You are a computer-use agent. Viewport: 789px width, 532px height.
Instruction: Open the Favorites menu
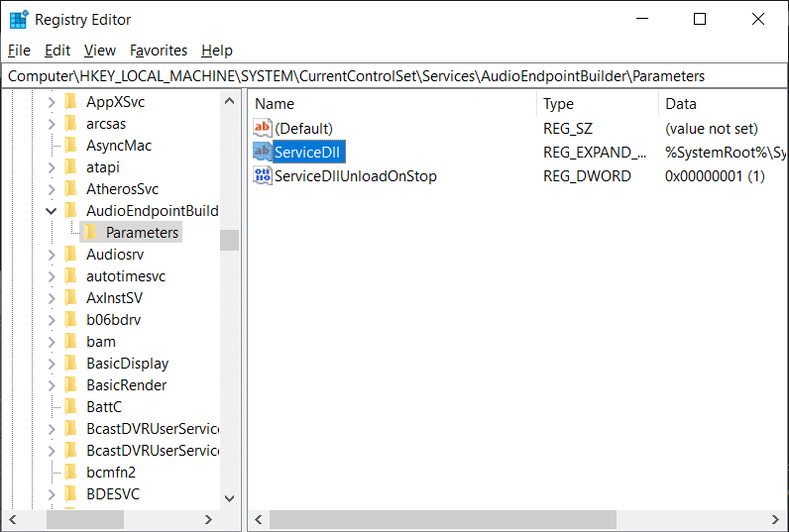(x=159, y=51)
